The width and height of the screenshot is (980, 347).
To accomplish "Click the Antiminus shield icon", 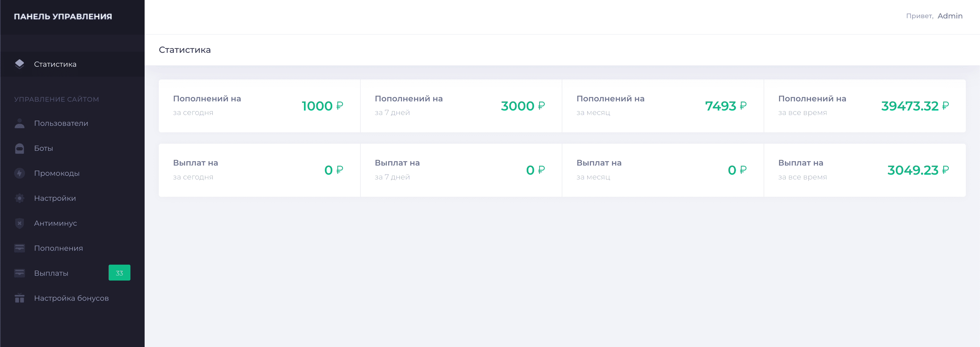I will point(19,223).
